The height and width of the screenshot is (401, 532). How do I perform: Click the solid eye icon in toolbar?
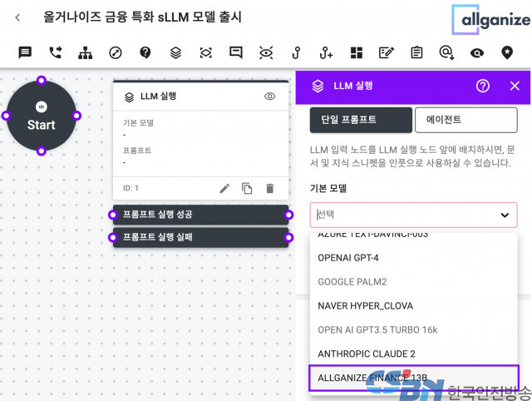pos(476,52)
